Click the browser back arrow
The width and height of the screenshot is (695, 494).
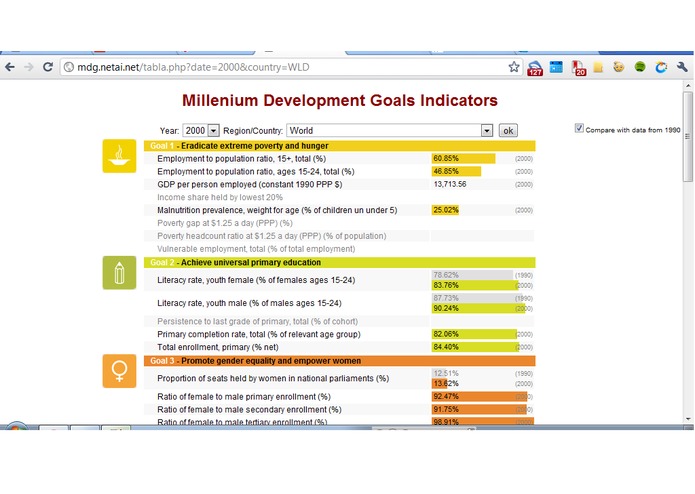coord(10,67)
